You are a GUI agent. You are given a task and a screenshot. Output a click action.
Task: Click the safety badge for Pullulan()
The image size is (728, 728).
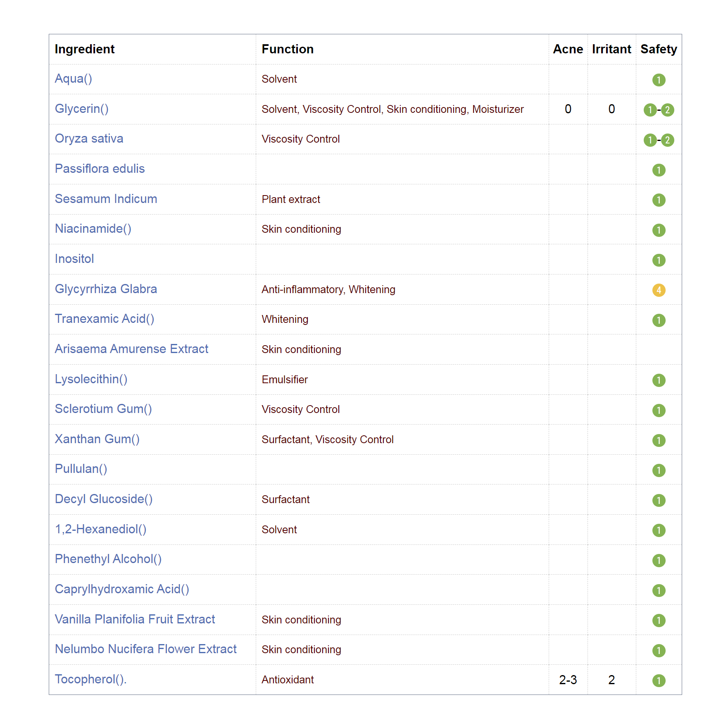click(659, 470)
